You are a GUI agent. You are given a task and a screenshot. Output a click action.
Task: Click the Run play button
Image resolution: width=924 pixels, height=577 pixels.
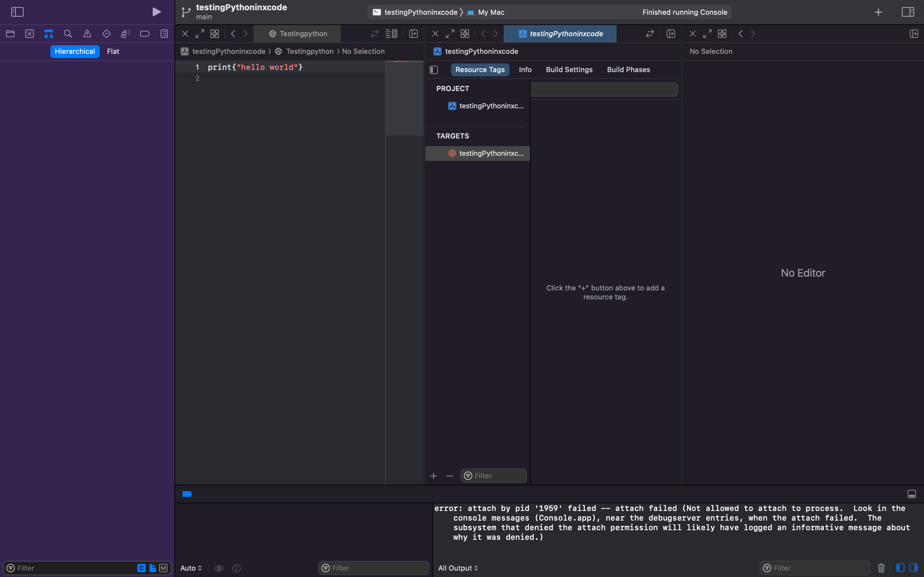coord(156,12)
